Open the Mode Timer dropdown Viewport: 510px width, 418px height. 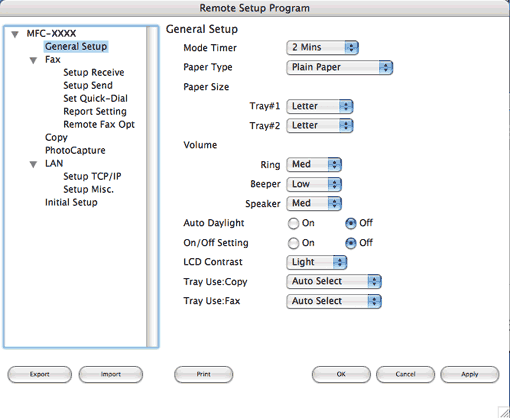click(x=322, y=48)
